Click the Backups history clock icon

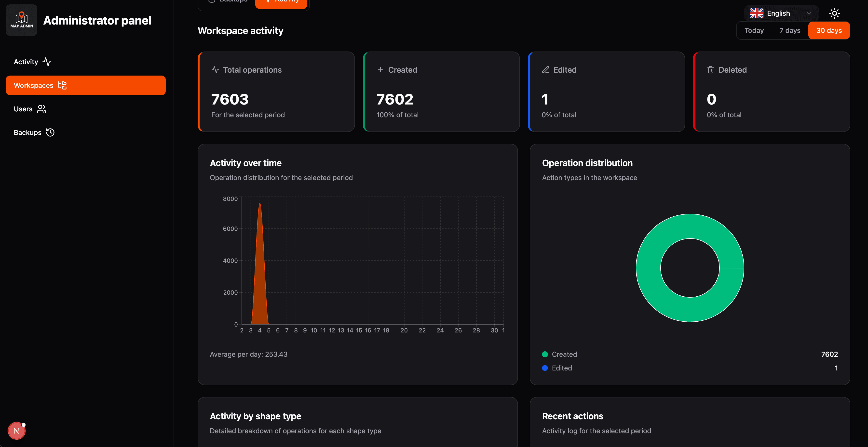point(50,132)
